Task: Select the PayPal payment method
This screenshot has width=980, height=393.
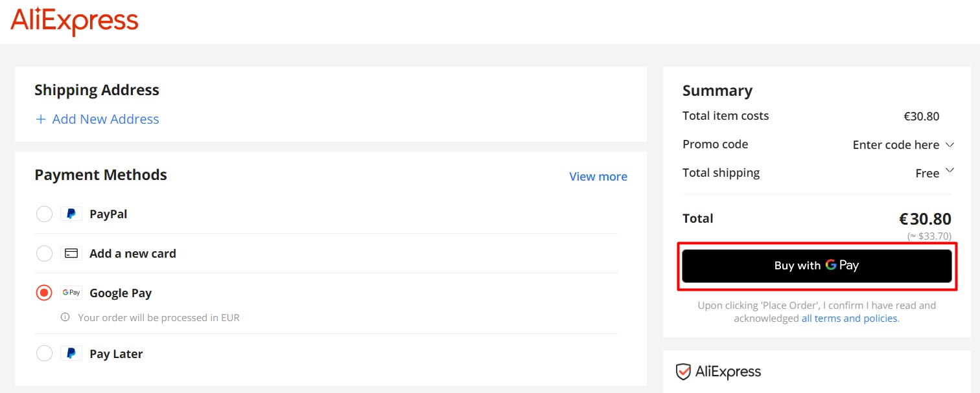Action: pos(43,213)
